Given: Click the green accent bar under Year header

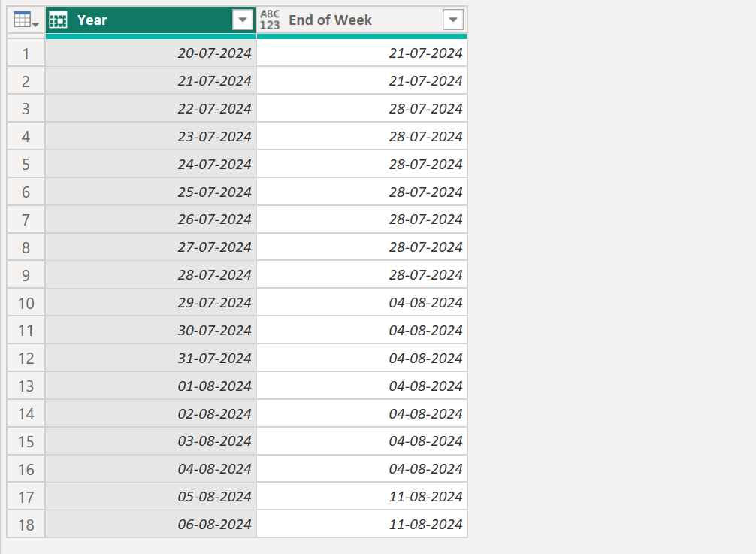Looking at the screenshot, I should [x=150, y=34].
